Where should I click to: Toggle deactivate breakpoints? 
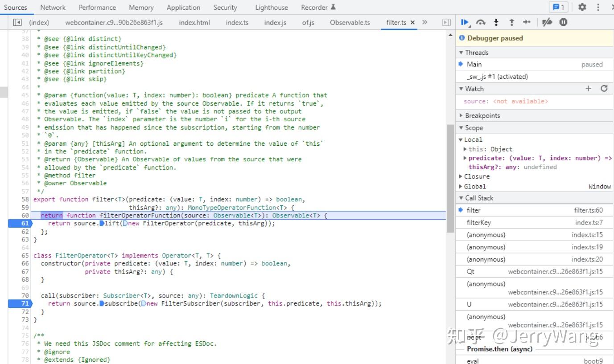tap(547, 22)
